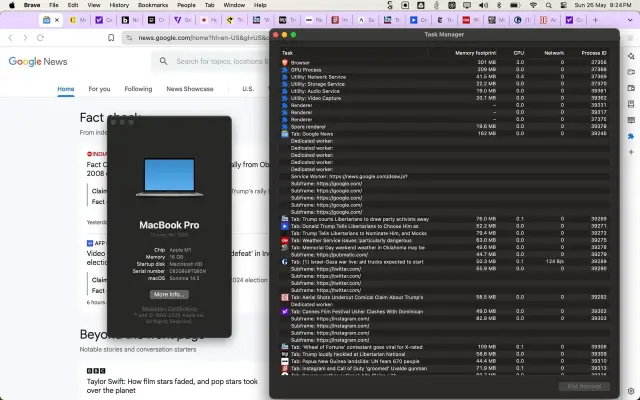Switch to the CNN favicon tab
The height and width of the screenshot is (400, 640).
[466, 20]
